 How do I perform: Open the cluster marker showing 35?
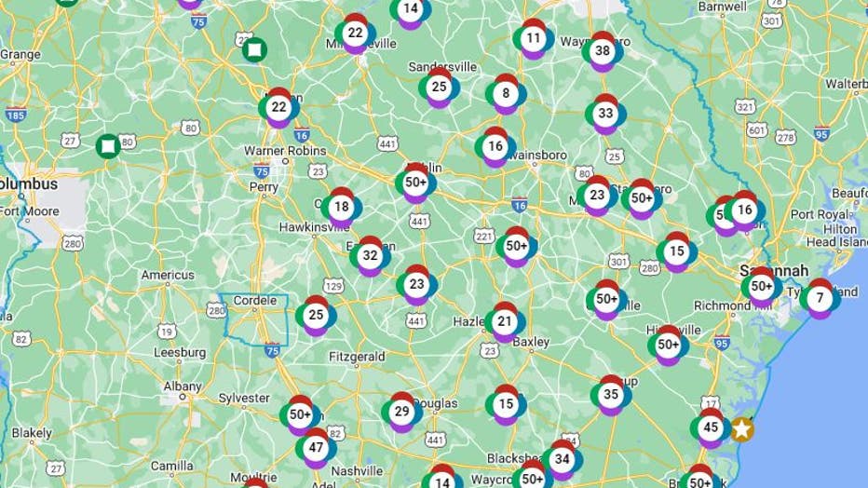(x=611, y=395)
